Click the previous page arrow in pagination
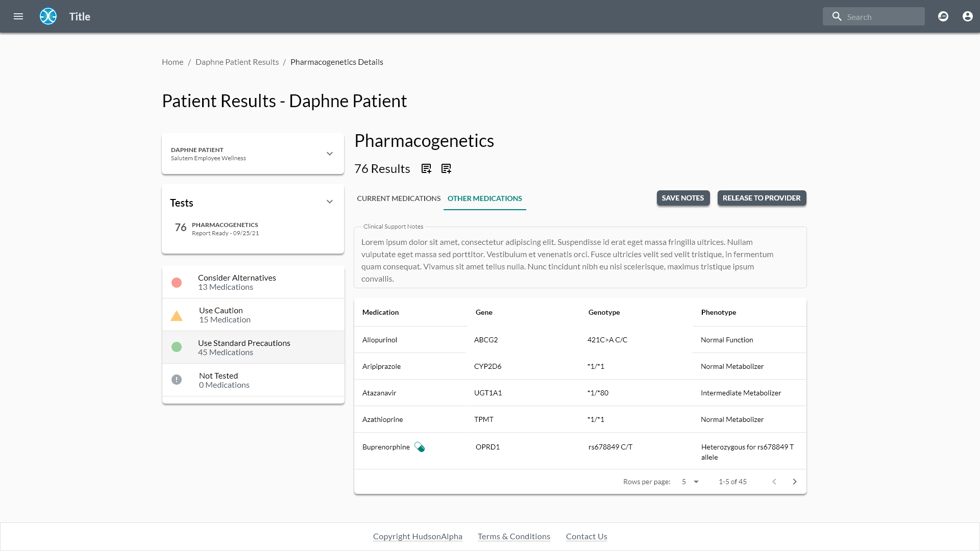Screen dimensions: 980x551 (x=774, y=482)
